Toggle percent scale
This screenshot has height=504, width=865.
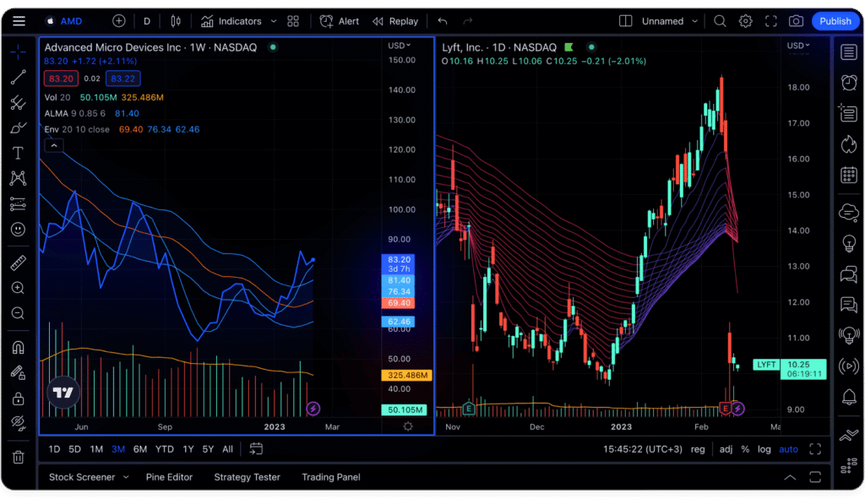(745, 449)
